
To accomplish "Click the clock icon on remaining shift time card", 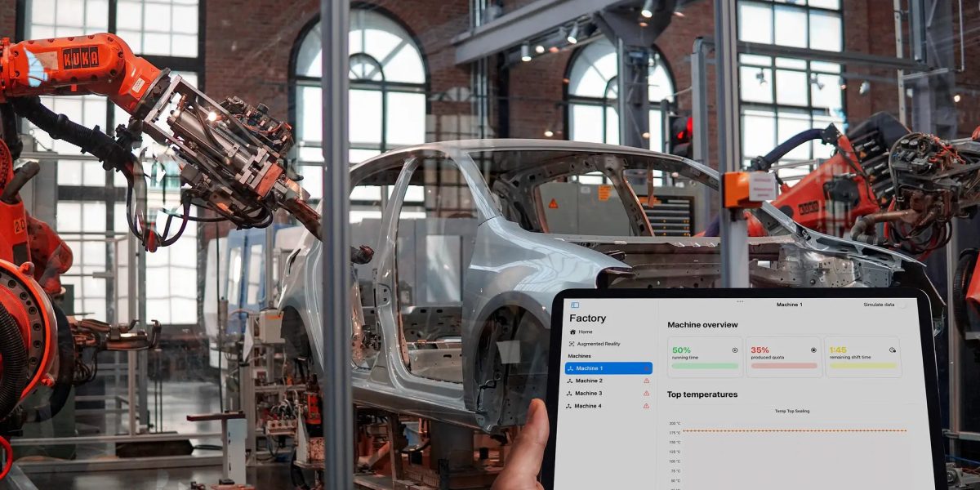I will (x=893, y=350).
